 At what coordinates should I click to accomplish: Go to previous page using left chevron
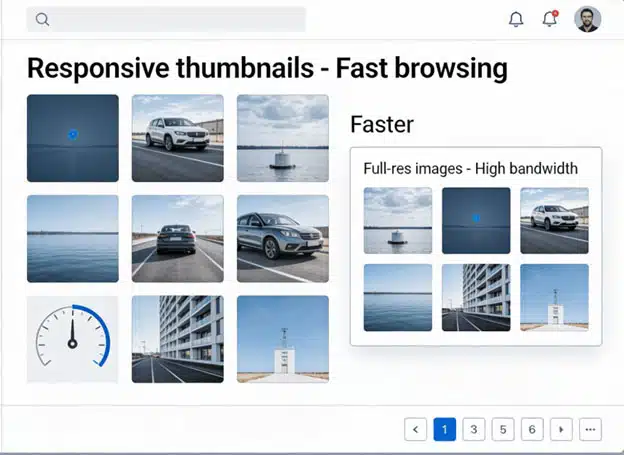pyautogui.click(x=416, y=429)
